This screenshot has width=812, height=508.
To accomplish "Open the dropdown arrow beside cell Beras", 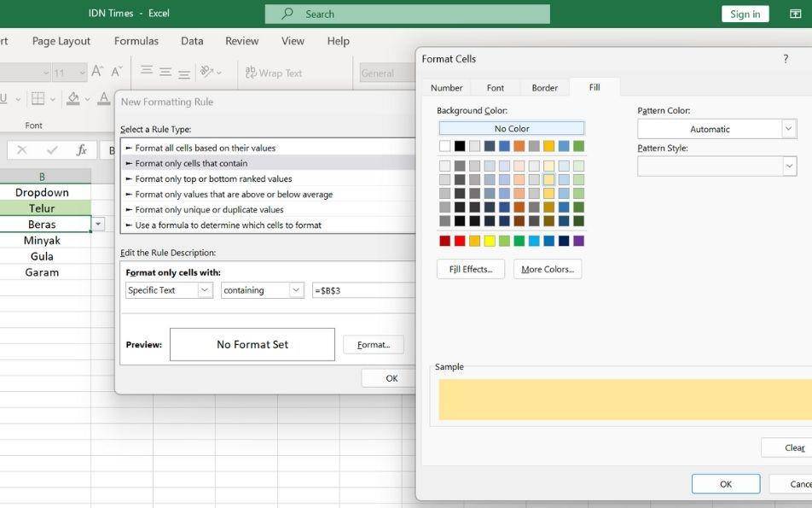I will coord(98,224).
